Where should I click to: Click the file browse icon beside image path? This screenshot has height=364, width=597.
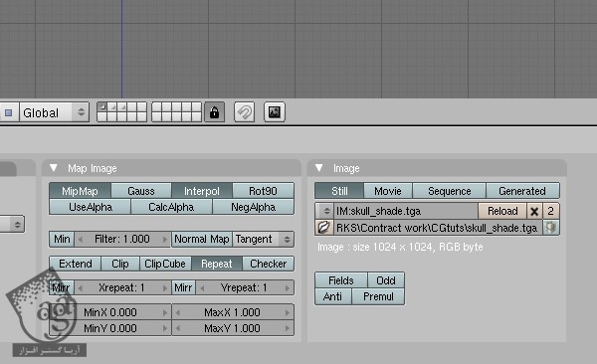[x=323, y=228]
